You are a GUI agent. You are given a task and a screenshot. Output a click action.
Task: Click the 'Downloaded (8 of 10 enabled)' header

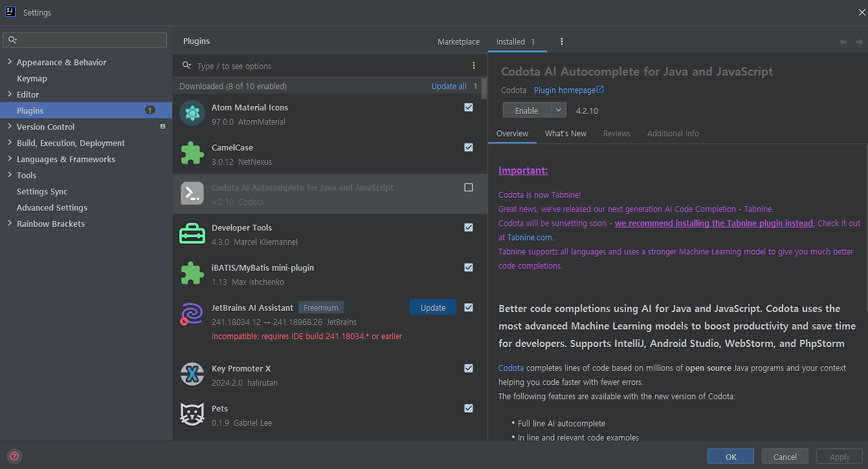pos(233,86)
